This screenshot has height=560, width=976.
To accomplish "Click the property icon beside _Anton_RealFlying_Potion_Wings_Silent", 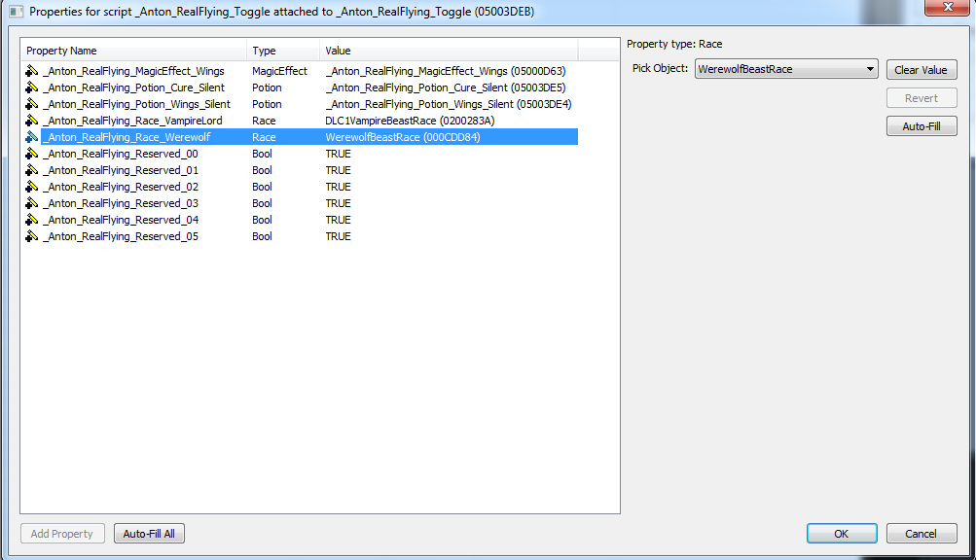I will (x=32, y=104).
